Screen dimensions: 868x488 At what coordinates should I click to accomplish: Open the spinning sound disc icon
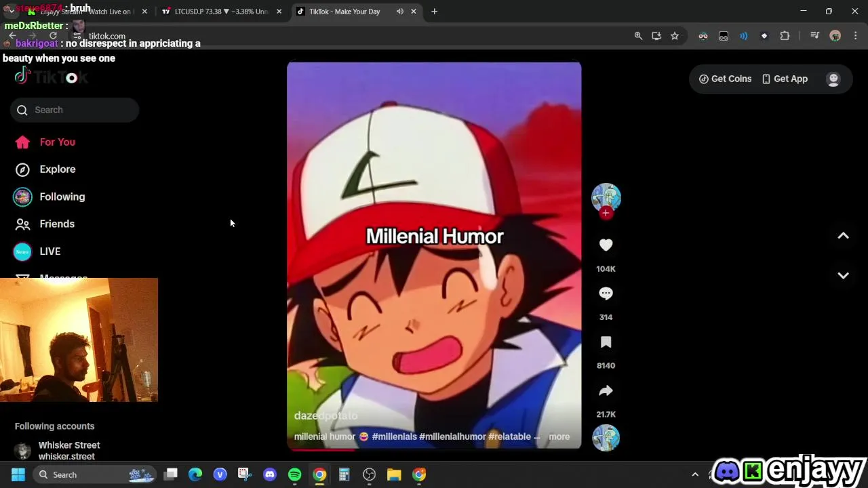[606, 438]
